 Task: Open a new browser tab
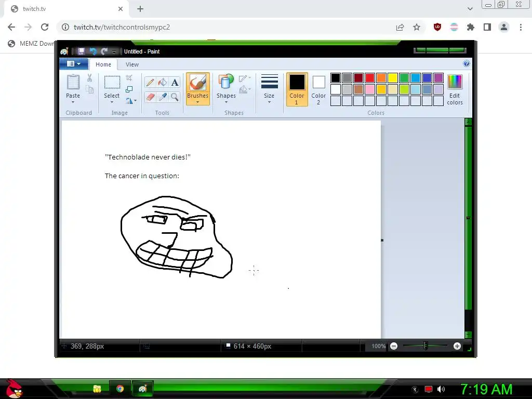click(140, 9)
